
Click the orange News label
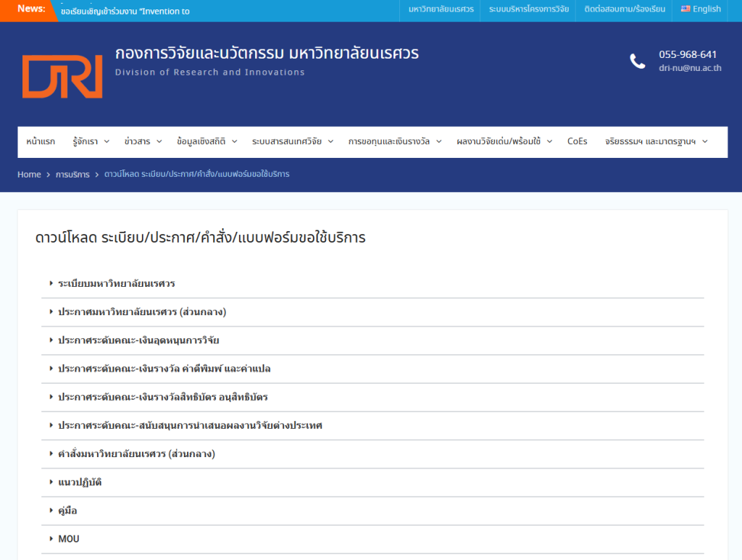point(30,9)
